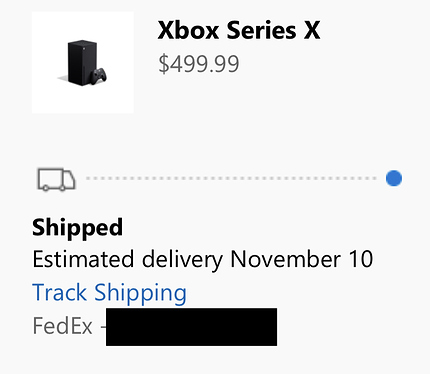
Task: Click the FedEx carrier label
Action: pos(62,326)
